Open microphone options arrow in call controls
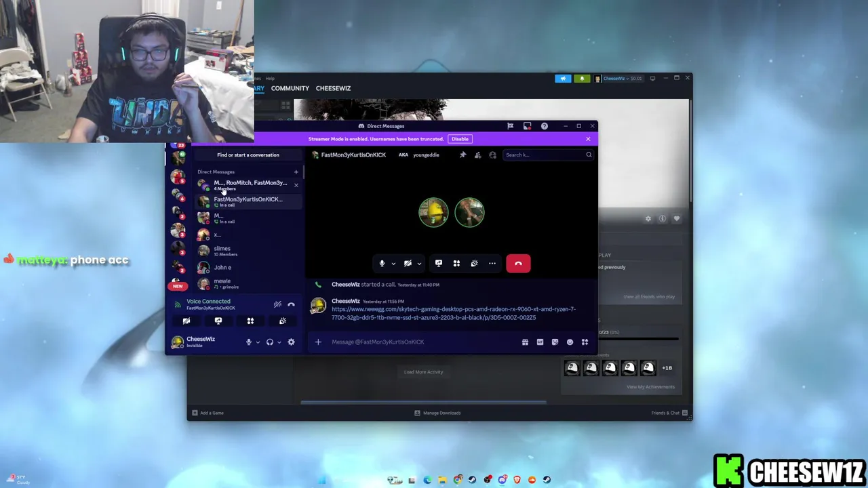This screenshot has height=488, width=868. [393, 264]
